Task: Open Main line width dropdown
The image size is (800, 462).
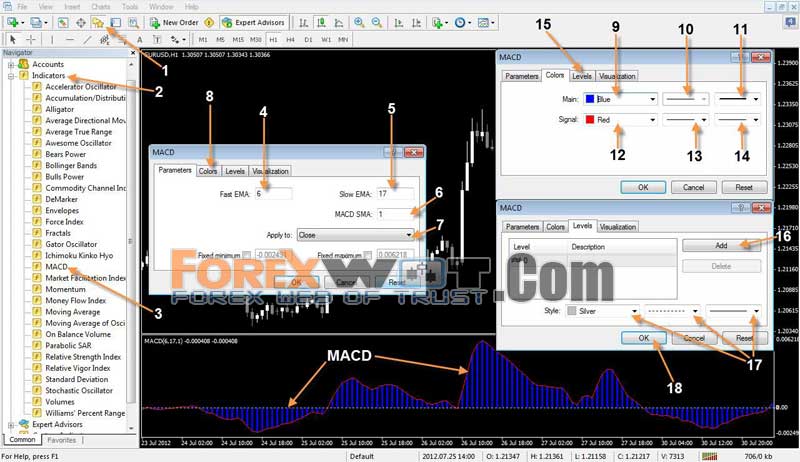Action: 737,99
